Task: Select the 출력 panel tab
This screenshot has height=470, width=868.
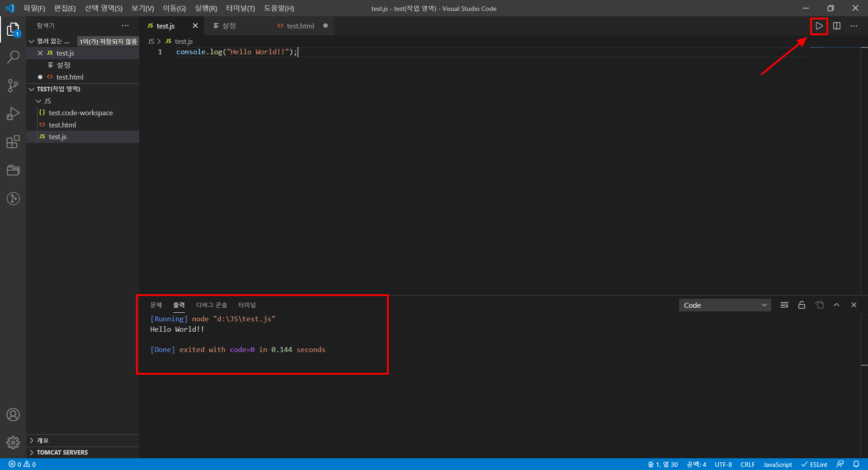Action: (x=179, y=305)
